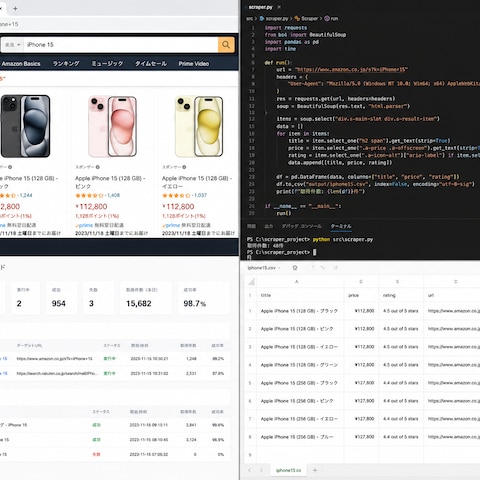Open the search category dropdown beside iPhone 15

(13, 45)
